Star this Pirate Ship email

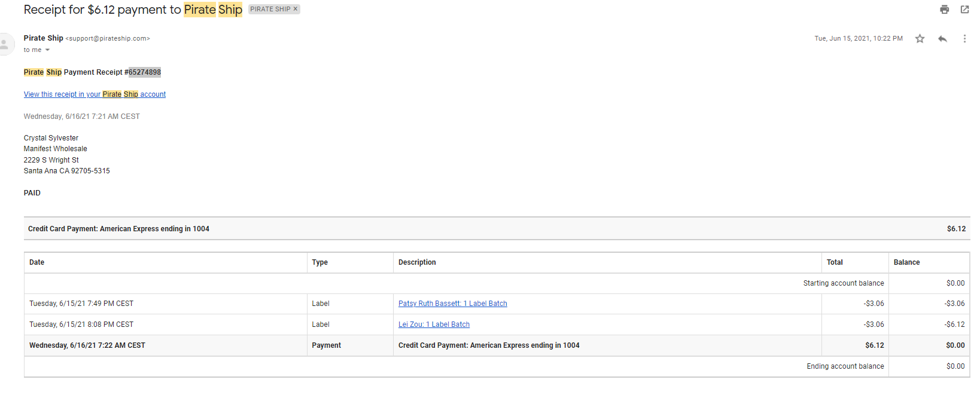[920, 39]
